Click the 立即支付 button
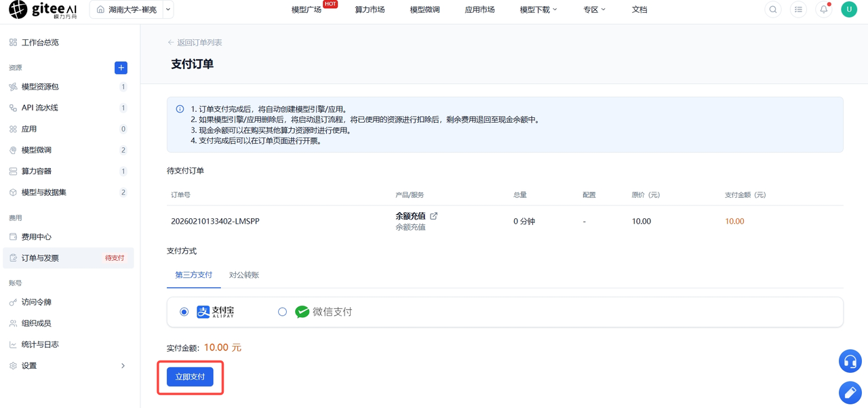This screenshot has height=408, width=868. point(190,377)
